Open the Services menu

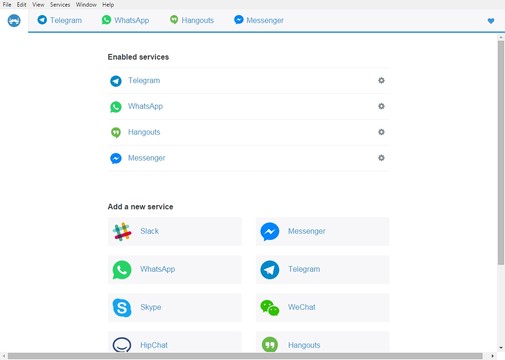(60, 5)
